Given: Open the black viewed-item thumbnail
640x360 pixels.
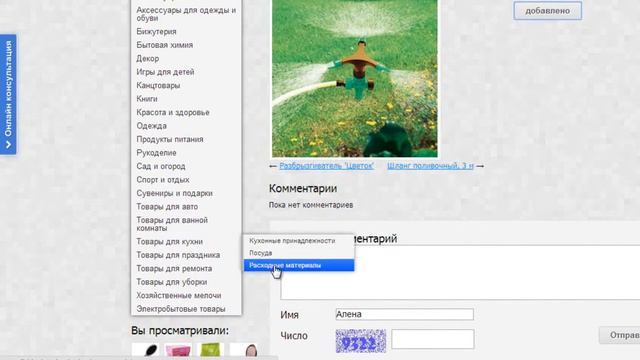Looking at the screenshot, I should 145,350.
